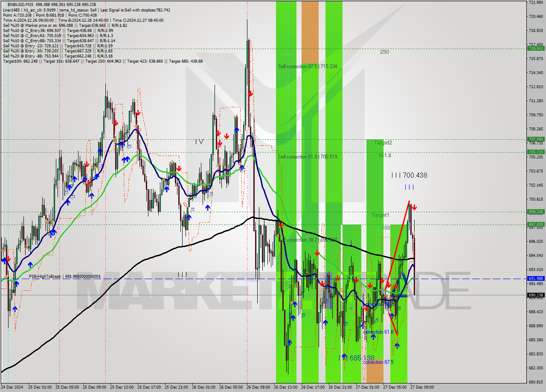
Task: Select the 'I V' wave label
Action: coord(199,141)
